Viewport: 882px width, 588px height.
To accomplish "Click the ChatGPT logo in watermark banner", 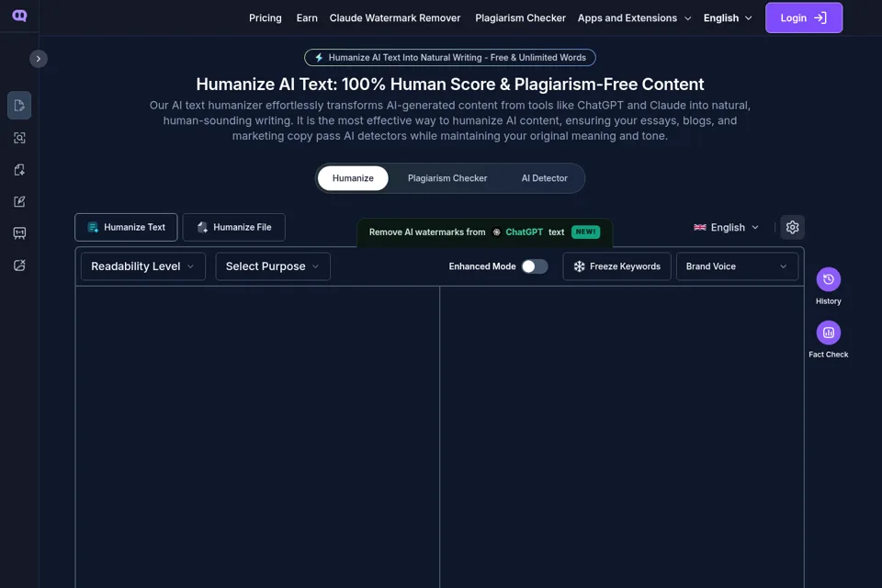I will (497, 232).
